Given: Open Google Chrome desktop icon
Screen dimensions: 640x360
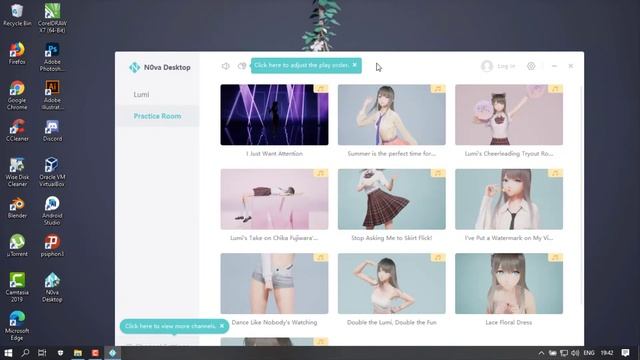Looking at the screenshot, I should click(17, 95).
